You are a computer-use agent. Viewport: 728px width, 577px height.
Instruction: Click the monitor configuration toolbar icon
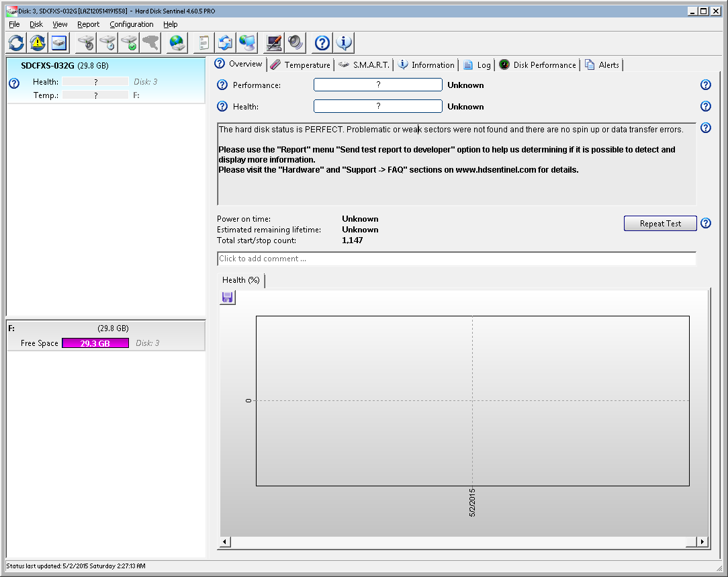(x=273, y=44)
